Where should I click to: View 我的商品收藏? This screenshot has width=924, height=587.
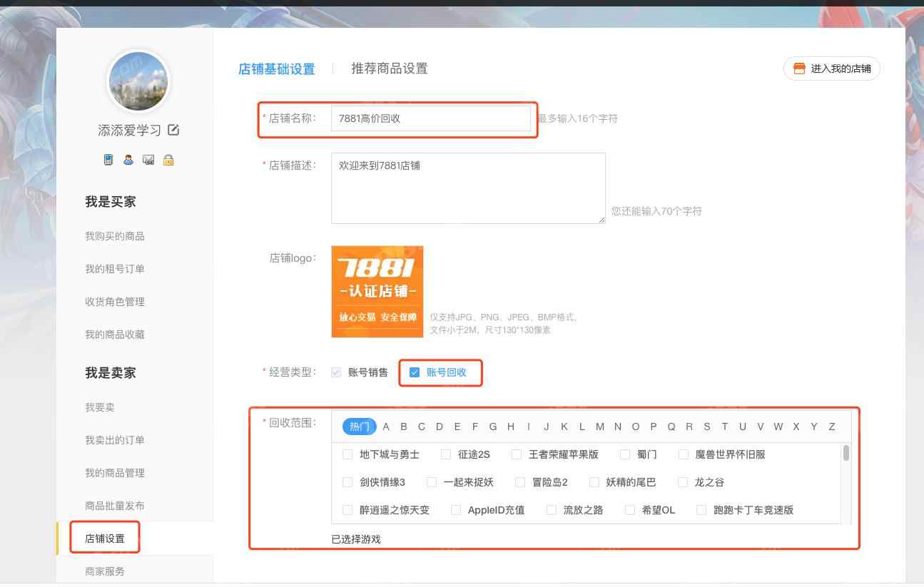click(115, 335)
